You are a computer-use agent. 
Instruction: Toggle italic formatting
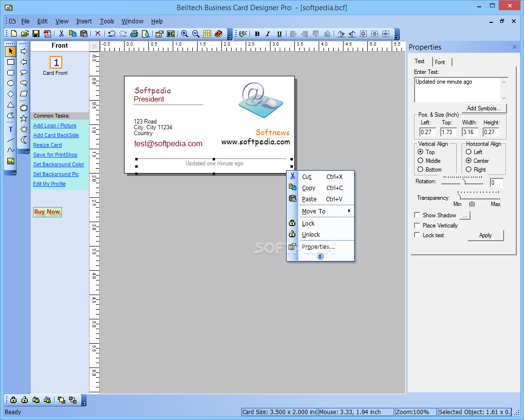[268, 34]
